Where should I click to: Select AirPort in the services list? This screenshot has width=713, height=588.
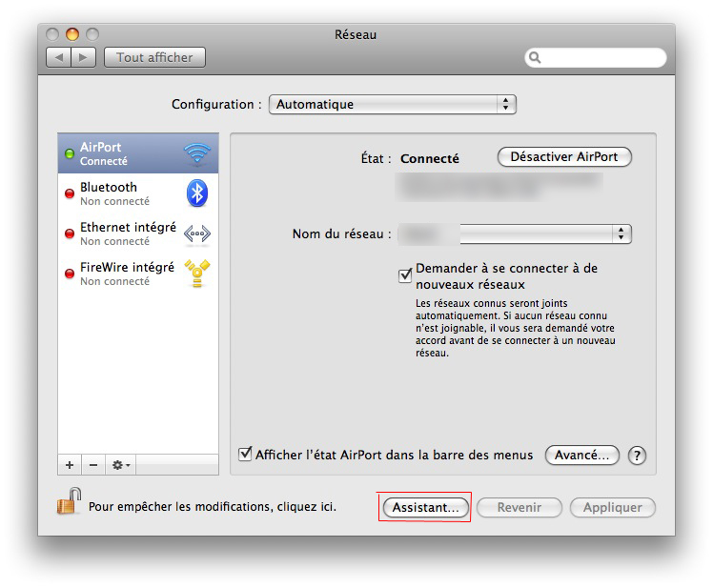pos(138,153)
